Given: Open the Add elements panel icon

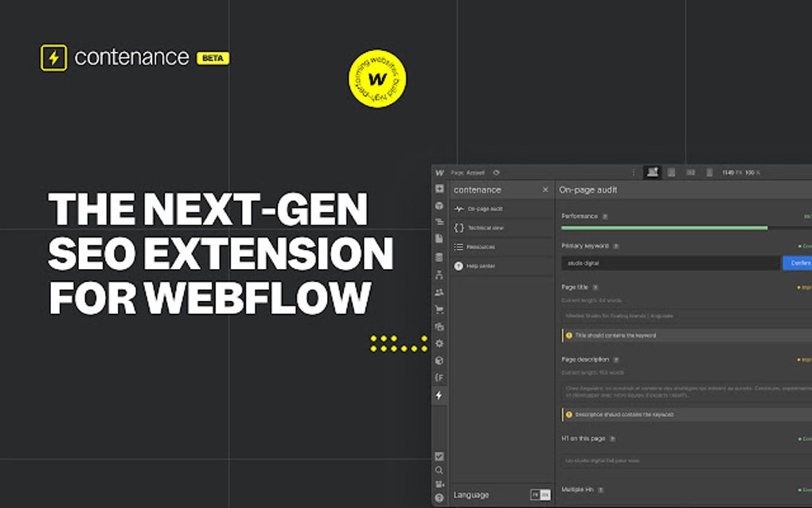Looking at the screenshot, I should pyautogui.click(x=439, y=189).
